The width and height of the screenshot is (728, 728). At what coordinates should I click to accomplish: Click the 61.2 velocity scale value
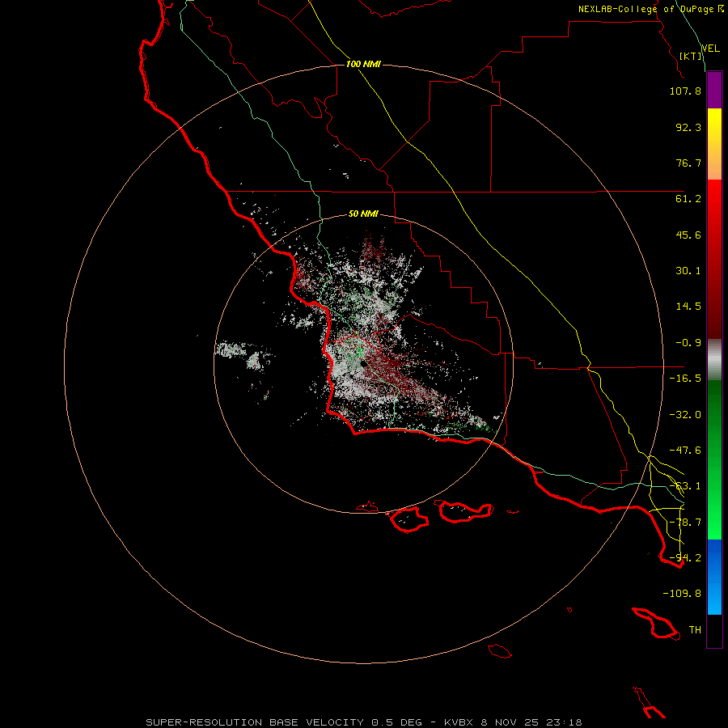point(688,199)
